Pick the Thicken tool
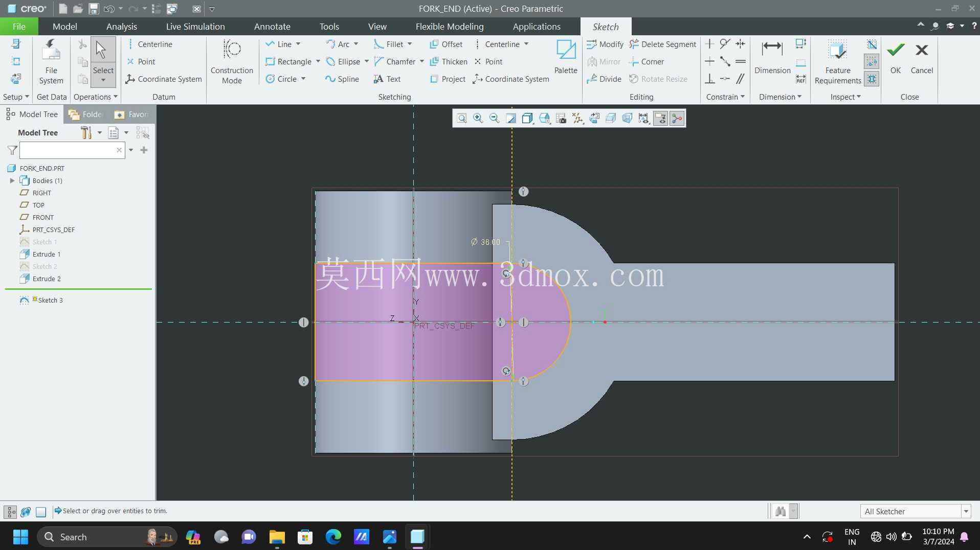This screenshot has width=980, height=550. pos(449,62)
